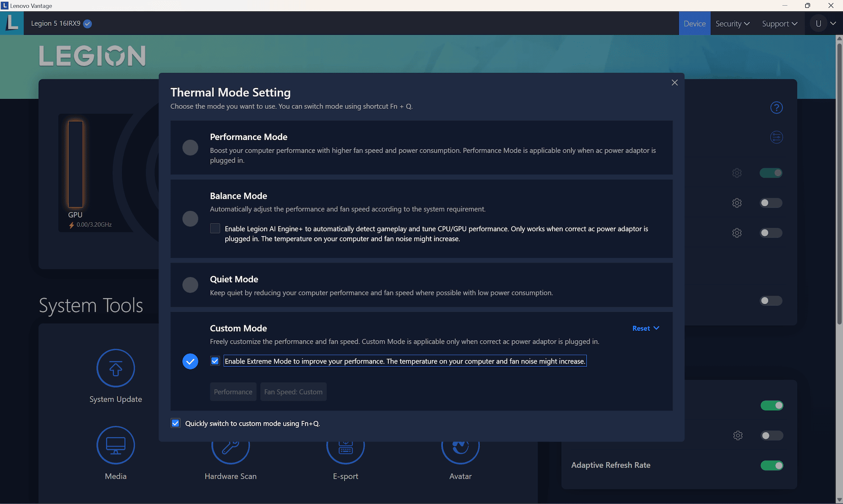Click the Balance Mode heading

[x=238, y=196]
